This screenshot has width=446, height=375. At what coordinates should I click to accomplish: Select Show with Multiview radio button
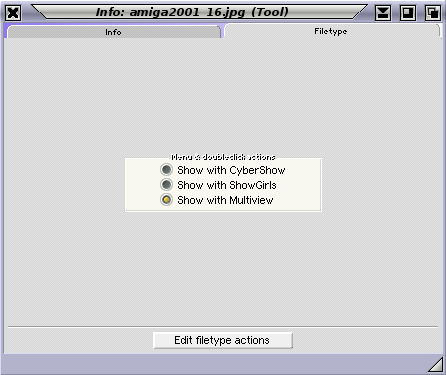(x=166, y=200)
